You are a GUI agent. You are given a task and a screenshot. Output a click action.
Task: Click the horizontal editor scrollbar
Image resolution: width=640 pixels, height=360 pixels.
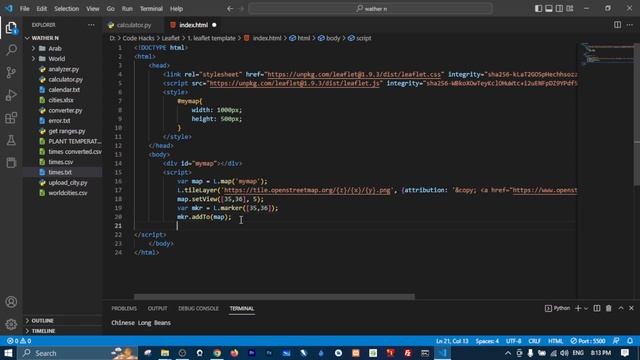point(274,297)
